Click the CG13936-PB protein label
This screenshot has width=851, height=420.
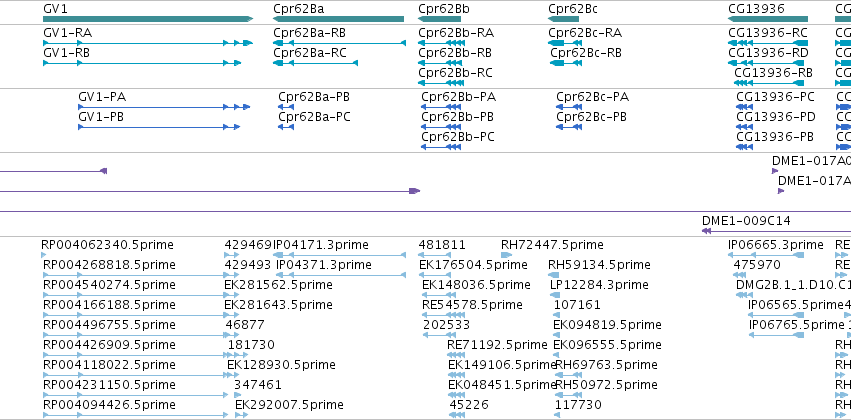pos(775,137)
